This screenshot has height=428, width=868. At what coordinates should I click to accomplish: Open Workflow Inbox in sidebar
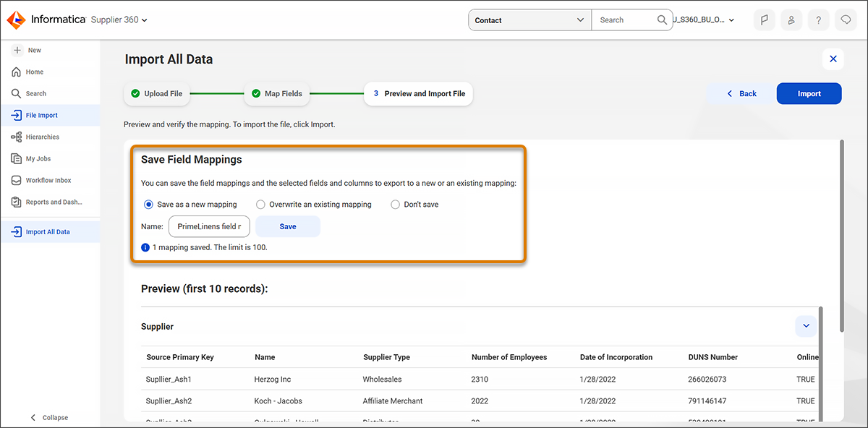click(50, 180)
